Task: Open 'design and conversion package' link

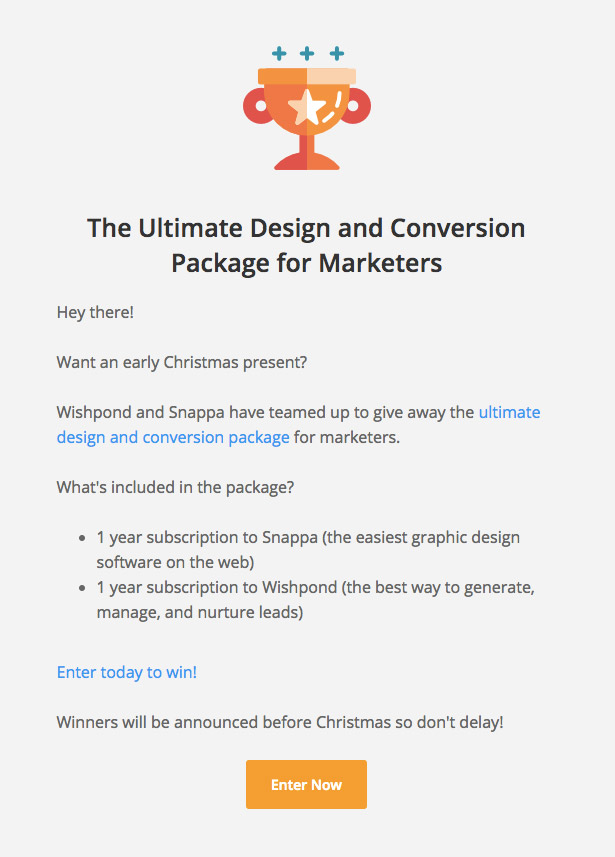Action: tap(173, 437)
